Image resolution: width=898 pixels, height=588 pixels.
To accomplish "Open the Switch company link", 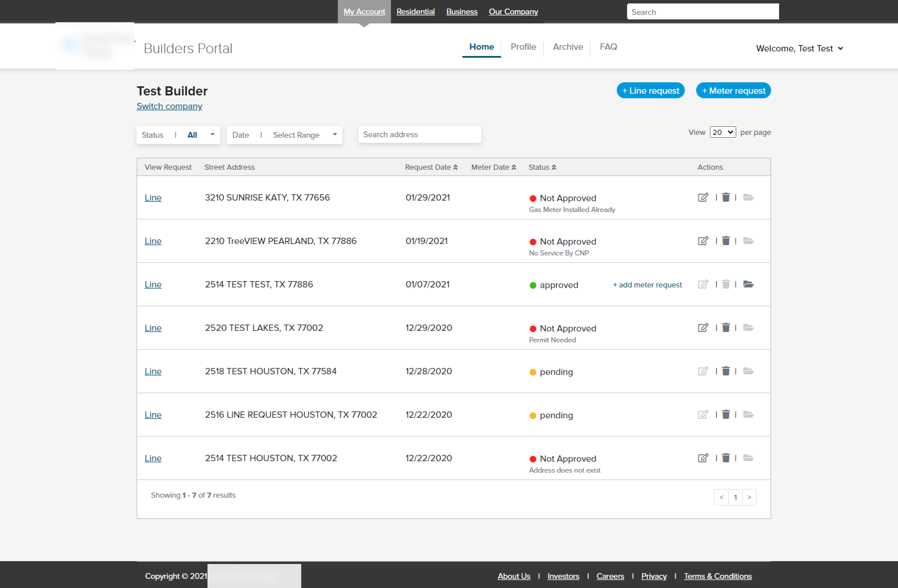I will pos(169,106).
